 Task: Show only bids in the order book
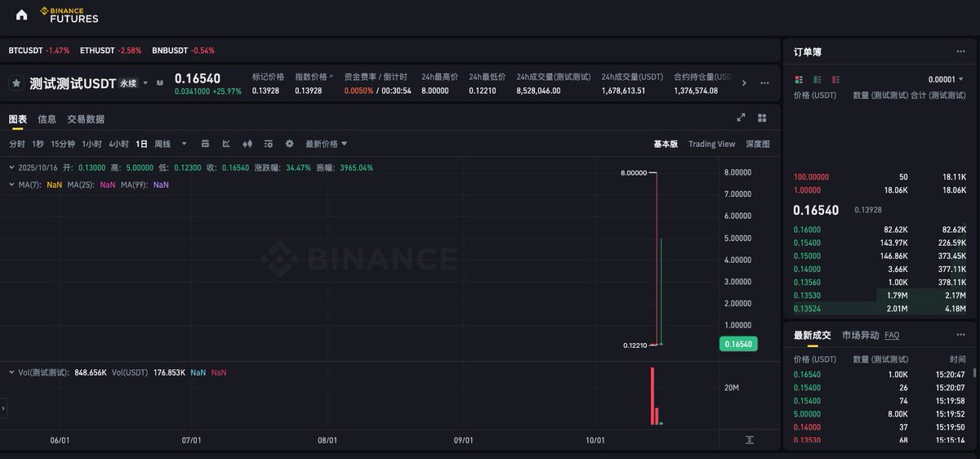[x=817, y=79]
